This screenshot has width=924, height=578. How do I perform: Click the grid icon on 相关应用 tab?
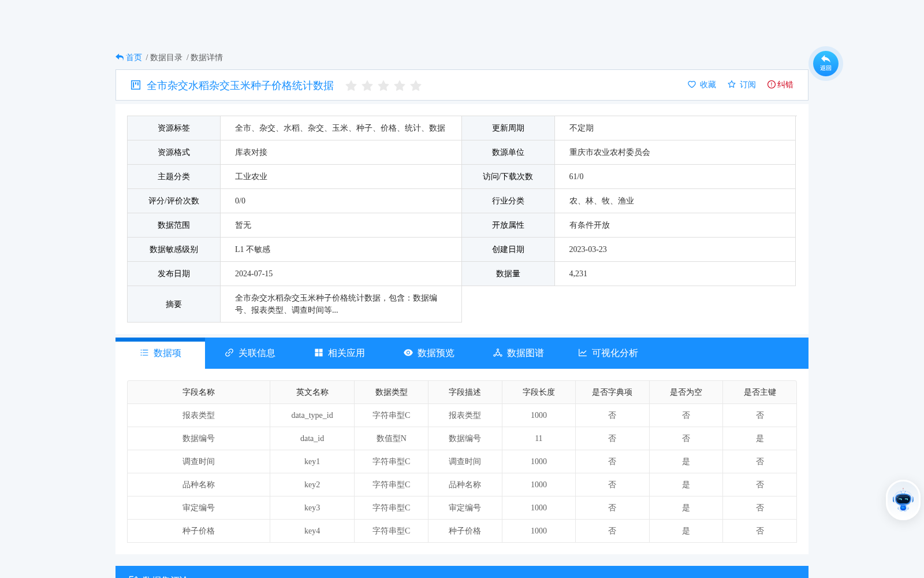tap(319, 353)
